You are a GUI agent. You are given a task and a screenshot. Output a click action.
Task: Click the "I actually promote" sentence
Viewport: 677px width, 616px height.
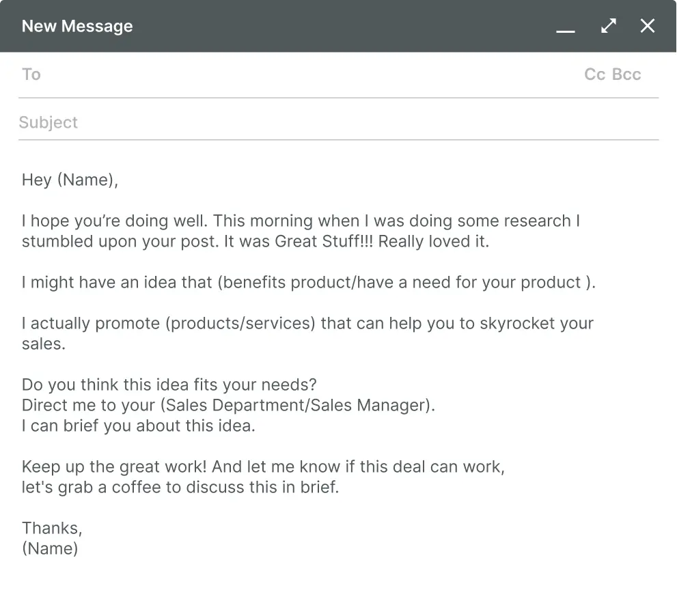click(x=307, y=324)
